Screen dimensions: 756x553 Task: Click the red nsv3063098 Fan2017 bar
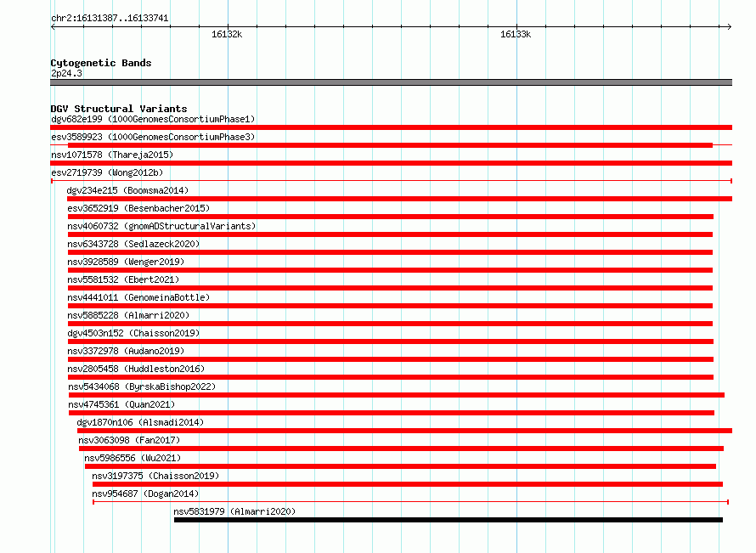coord(401,449)
